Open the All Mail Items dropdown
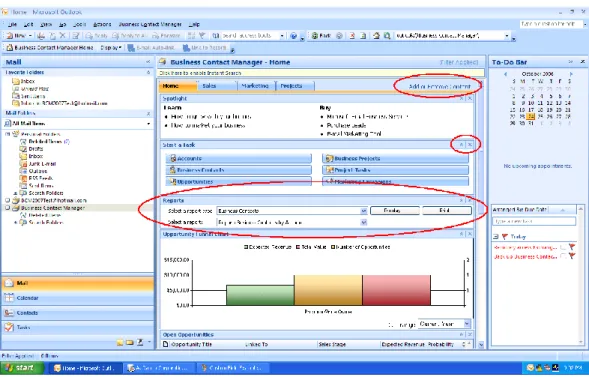 [149, 124]
